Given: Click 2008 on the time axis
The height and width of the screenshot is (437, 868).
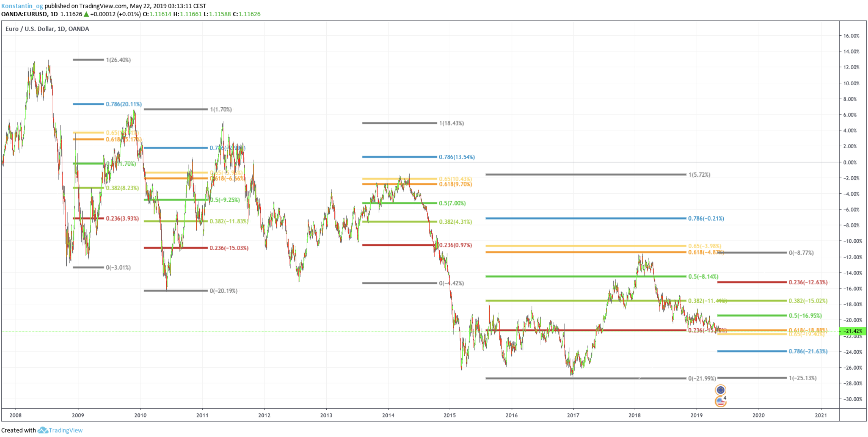Looking at the screenshot, I should 15,415.
